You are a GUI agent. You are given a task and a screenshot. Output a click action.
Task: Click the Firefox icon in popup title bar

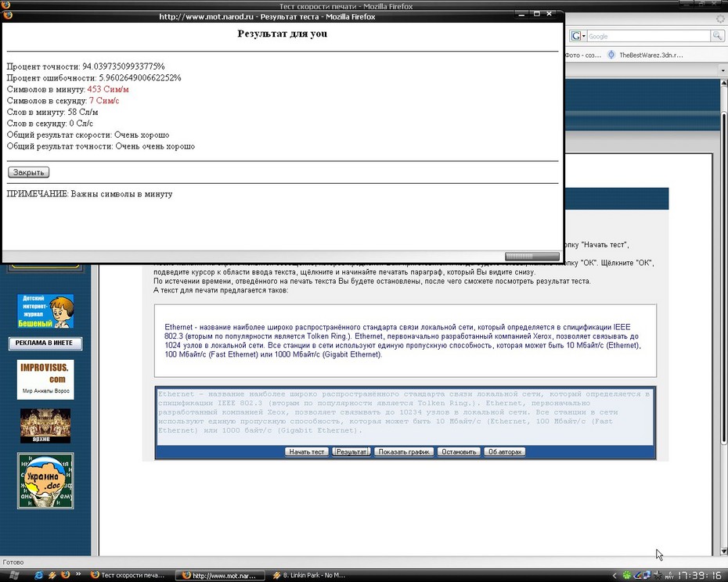(7, 16)
